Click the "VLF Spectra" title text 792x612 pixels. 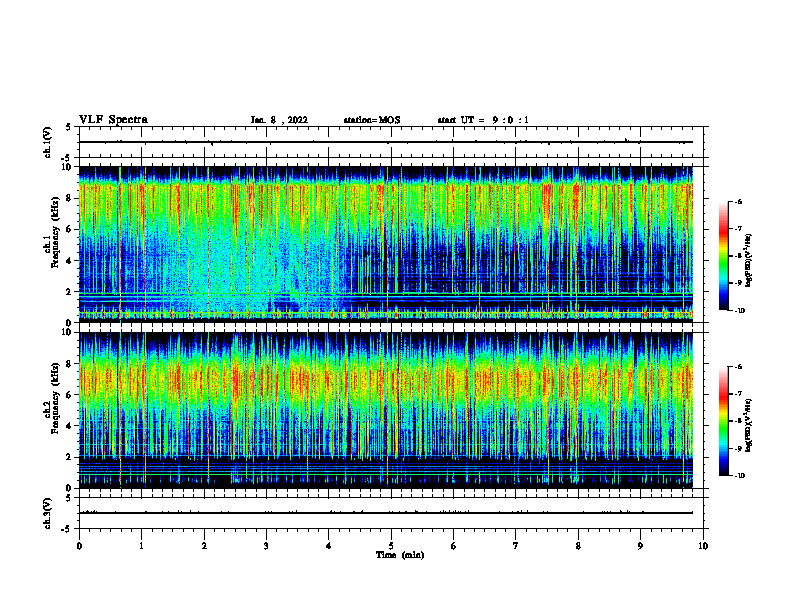point(113,120)
